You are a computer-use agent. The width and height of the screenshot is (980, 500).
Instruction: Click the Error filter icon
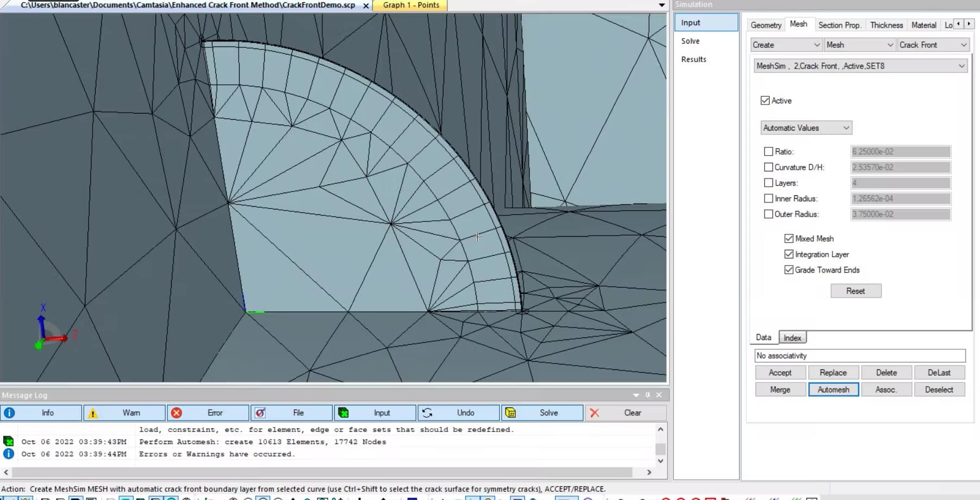[176, 413]
